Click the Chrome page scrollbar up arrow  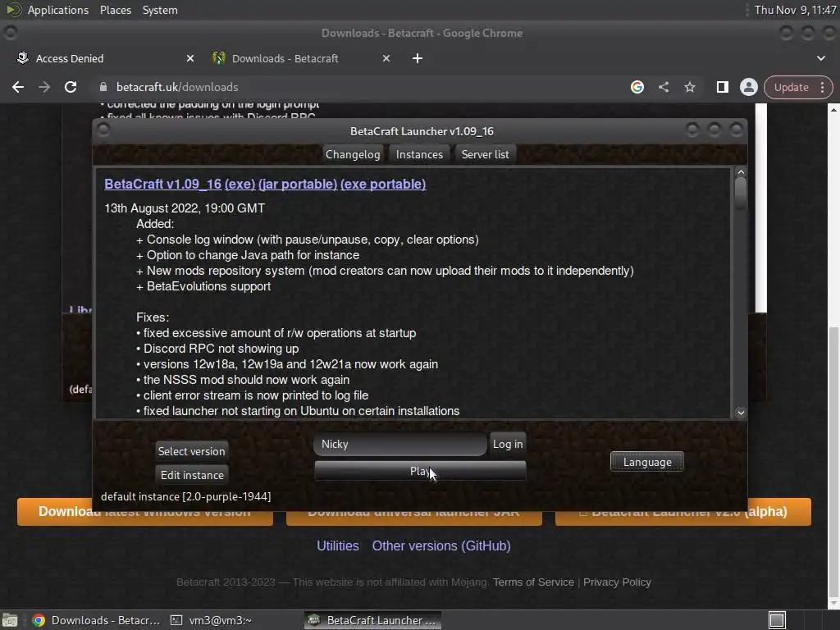834,109
